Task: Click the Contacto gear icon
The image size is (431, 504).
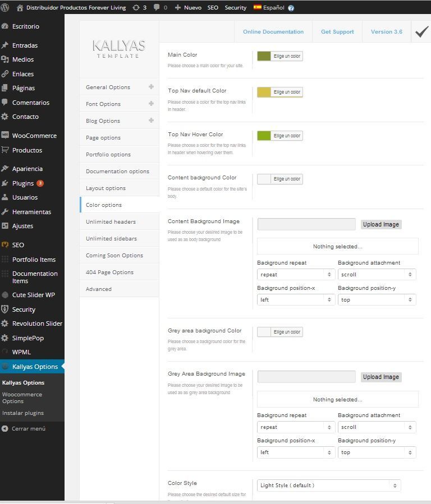Action: 5,117
